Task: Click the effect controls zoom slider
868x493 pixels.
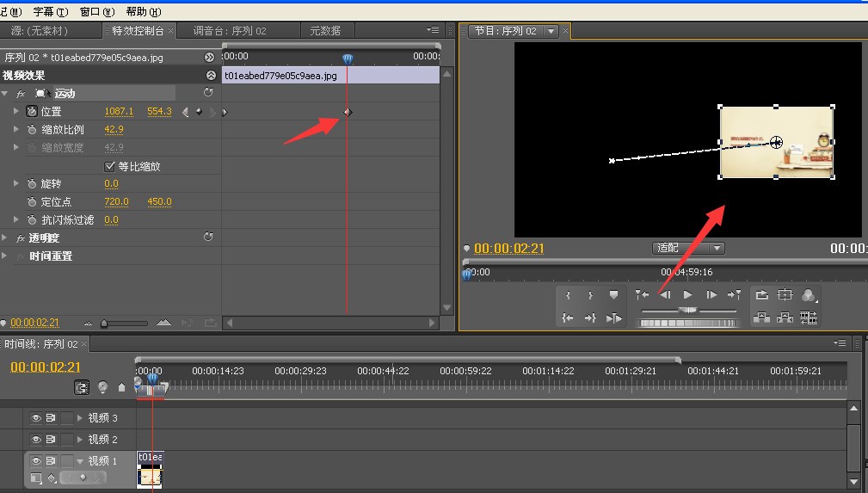Action: 125,323
